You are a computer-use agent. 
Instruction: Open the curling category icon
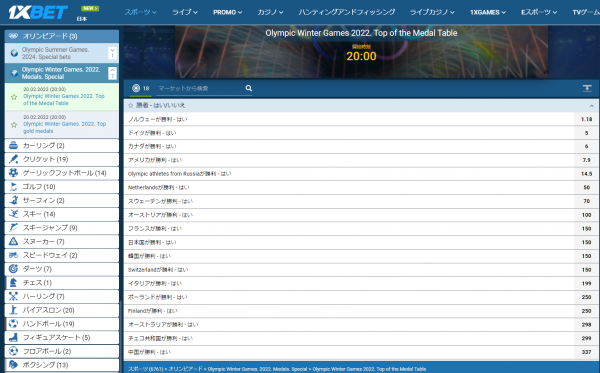(13, 145)
